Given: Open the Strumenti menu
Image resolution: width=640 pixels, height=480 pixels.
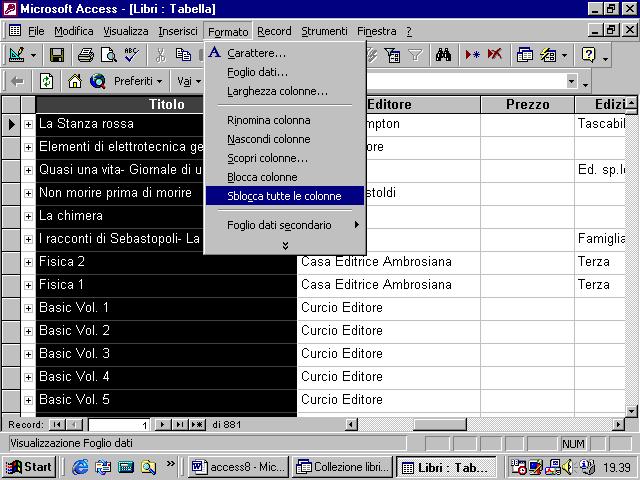Looking at the screenshot, I should (324, 31).
